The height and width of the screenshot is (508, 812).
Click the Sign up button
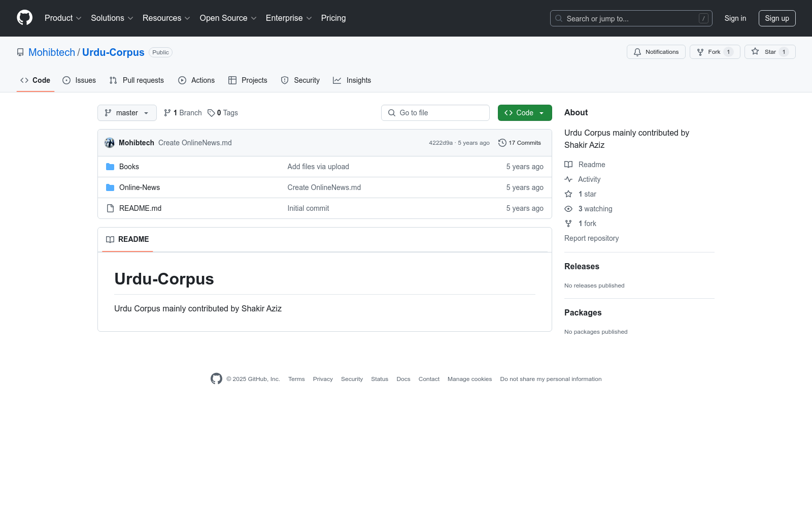tap(776, 18)
